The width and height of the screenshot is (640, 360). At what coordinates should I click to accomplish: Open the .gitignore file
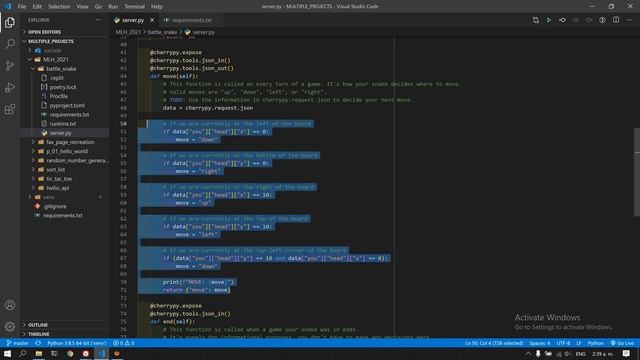pos(65,207)
